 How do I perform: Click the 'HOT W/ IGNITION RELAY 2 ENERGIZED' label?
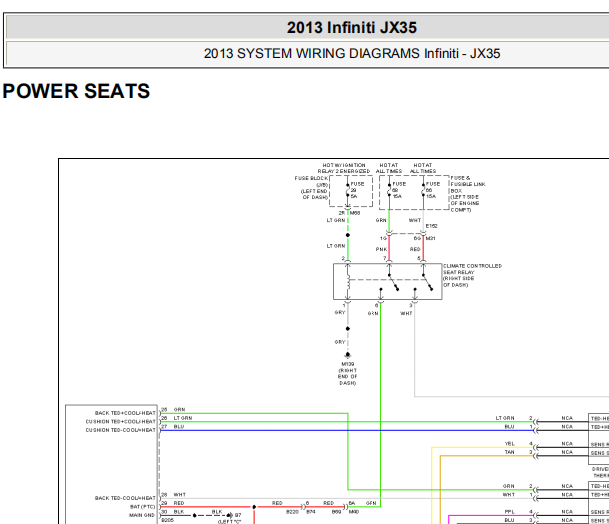click(344, 168)
